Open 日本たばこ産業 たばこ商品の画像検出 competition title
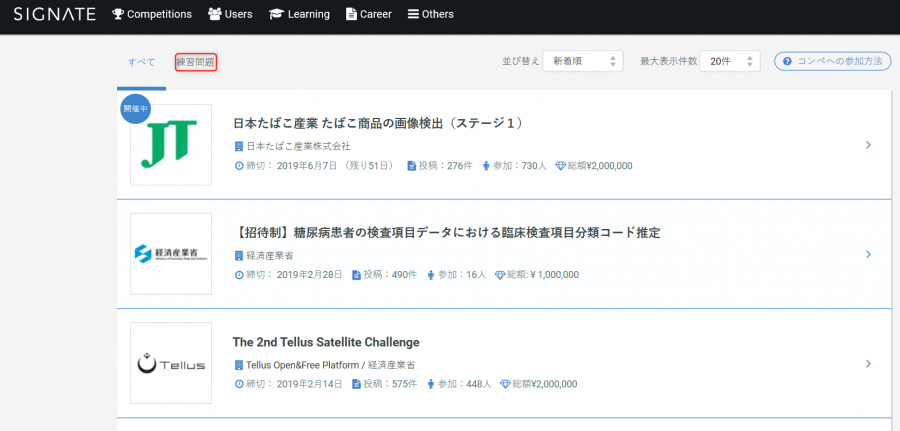Screen dimensions: 900x431 pyautogui.click(x=378, y=123)
